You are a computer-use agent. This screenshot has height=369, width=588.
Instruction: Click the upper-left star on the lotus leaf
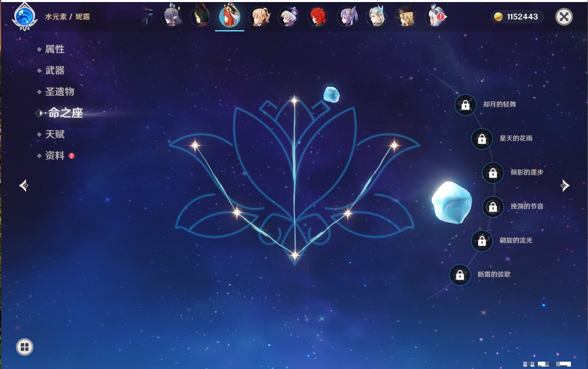(x=195, y=145)
